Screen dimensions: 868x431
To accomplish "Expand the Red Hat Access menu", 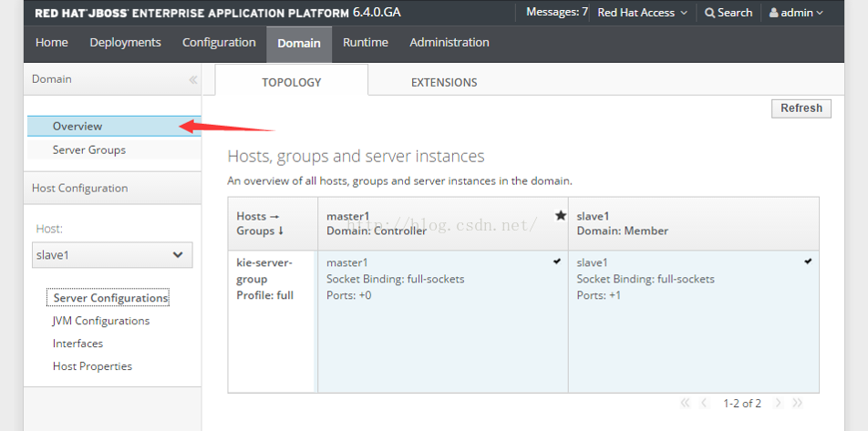I will 642,13.
